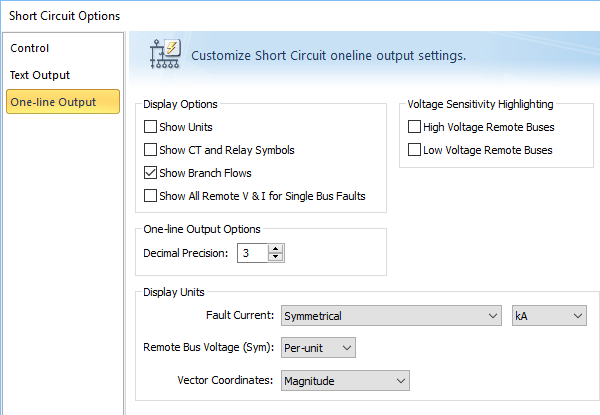Switch to Text Output options

tap(40, 75)
